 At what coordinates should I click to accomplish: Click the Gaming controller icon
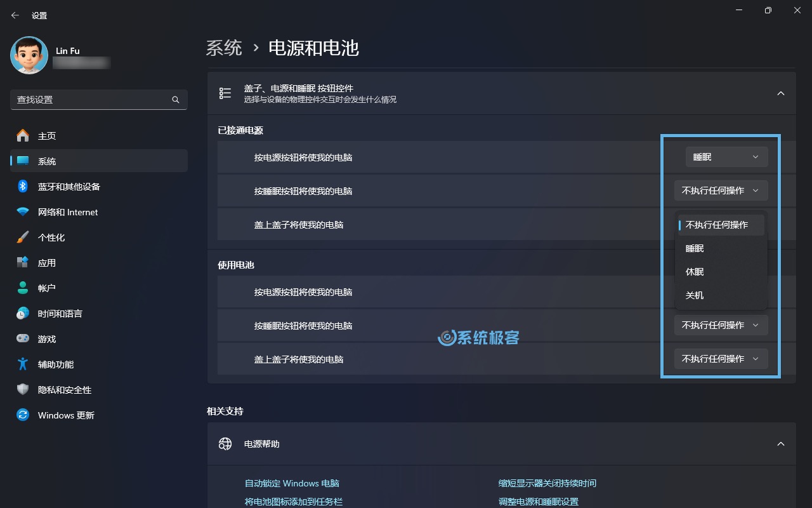pyautogui.click(x=23, y=338)
